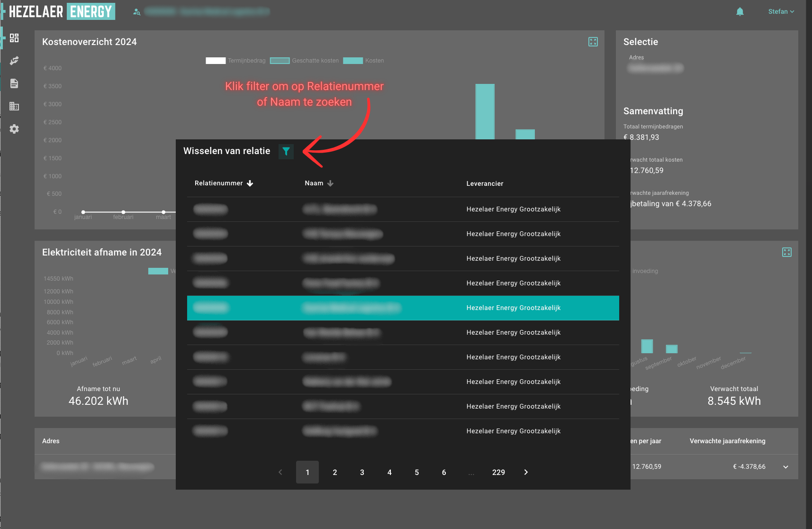Go to page 4 in pagination

pos(389,472)
